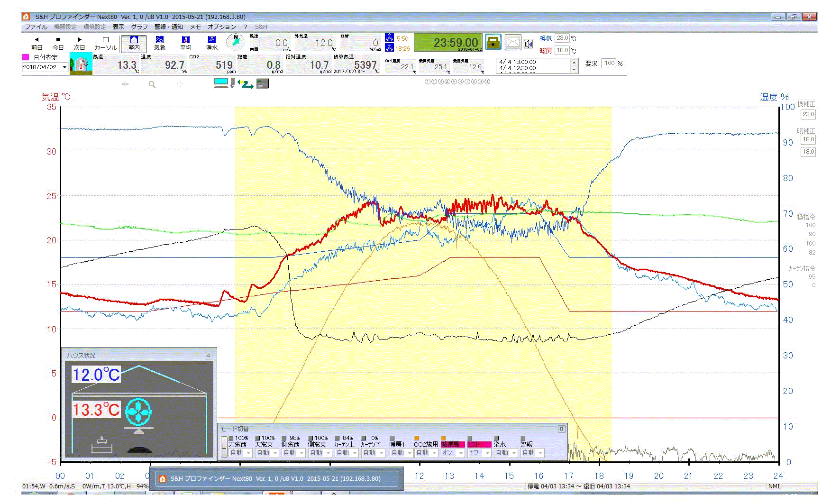Toggle the speaker sound icon
Screen dimensions: 840x504
[529, 44]
